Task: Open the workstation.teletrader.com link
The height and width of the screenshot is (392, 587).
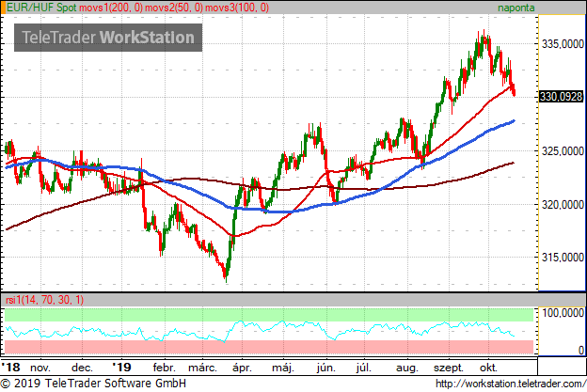Action: (x=511, y=384)
